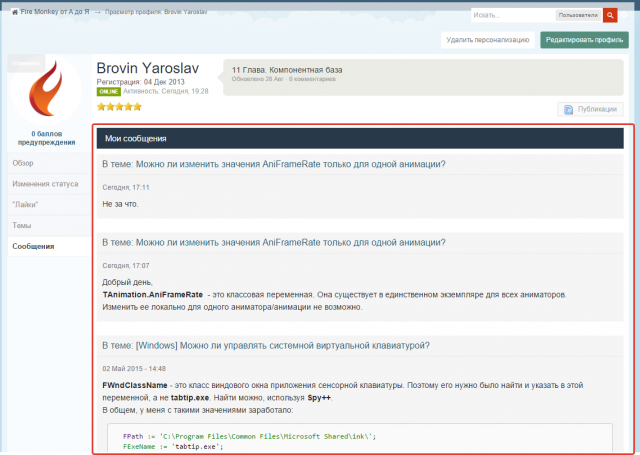Click Fire Monkey от А до Я breadcrumb

[x=55, y=12]
